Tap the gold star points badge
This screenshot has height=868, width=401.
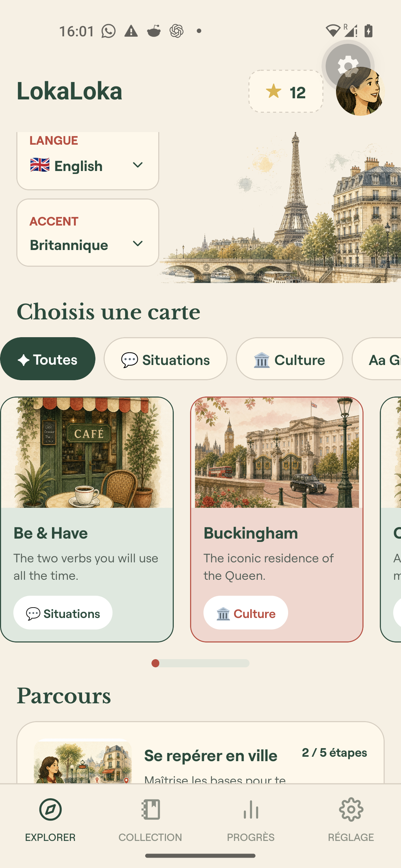286,91
